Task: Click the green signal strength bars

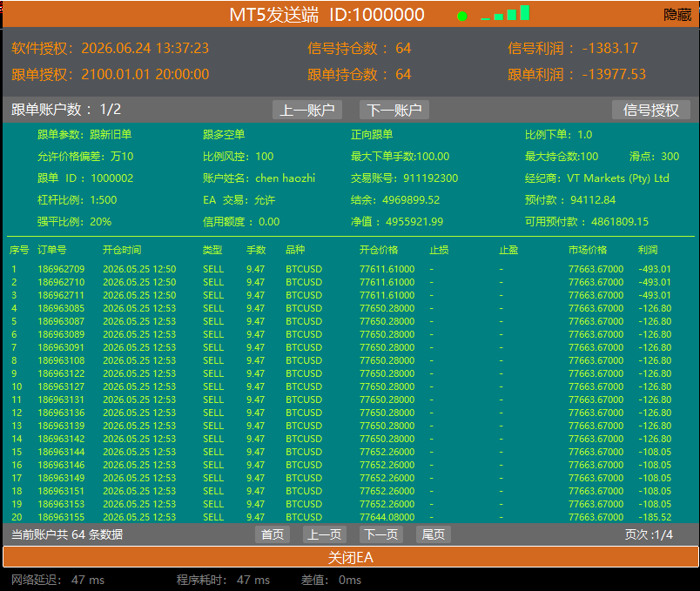Action: pyautogui.click(x=505, y=13)
